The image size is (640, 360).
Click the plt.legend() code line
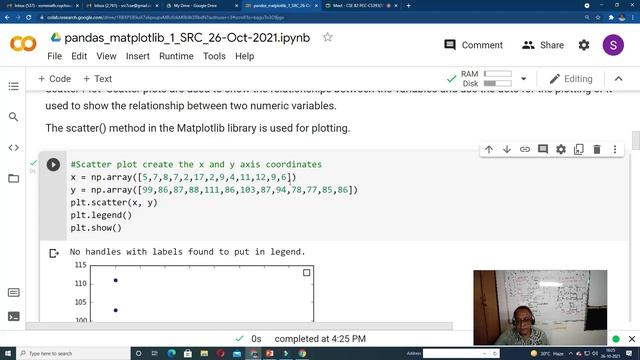(101, 215)
